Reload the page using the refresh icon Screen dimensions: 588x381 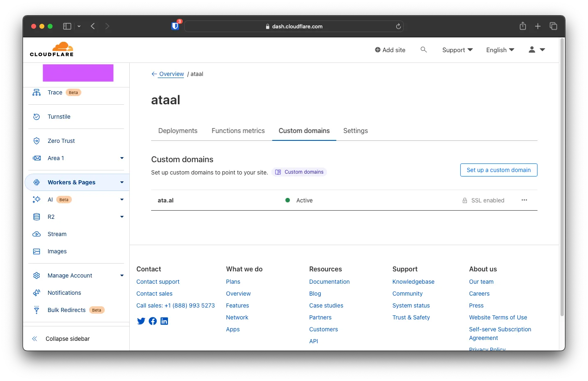(x=398, y=26)
